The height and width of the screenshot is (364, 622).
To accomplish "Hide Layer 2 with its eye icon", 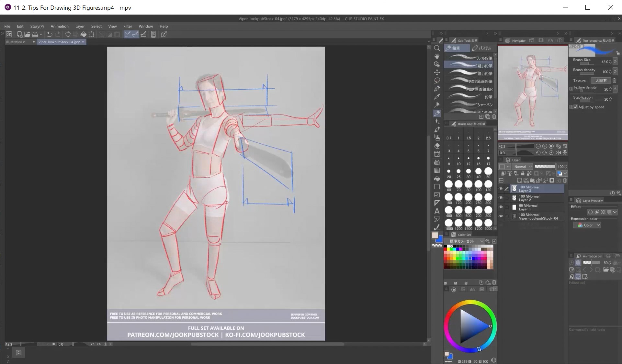I will [501, 198].
